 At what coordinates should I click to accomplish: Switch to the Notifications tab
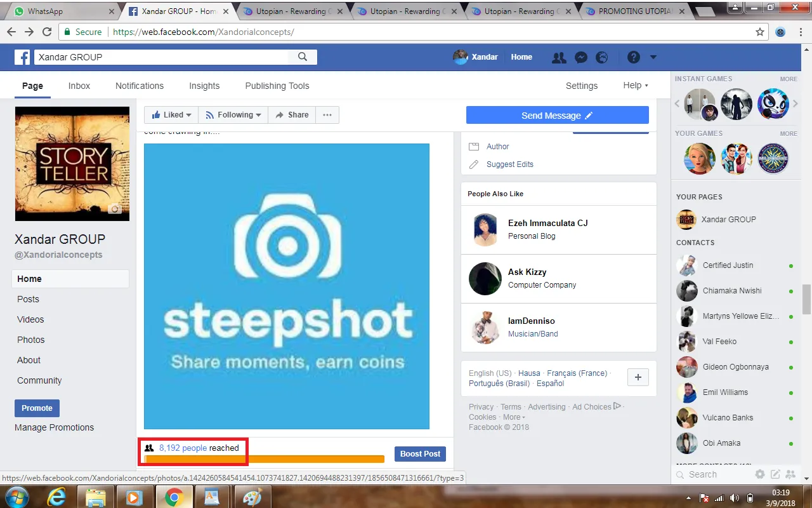point(140,86)
